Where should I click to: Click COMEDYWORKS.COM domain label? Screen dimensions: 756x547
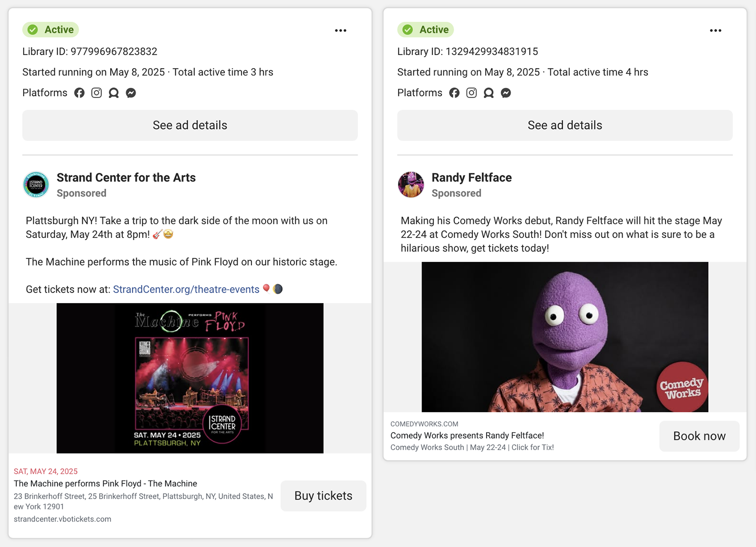(x=424, y=424)
